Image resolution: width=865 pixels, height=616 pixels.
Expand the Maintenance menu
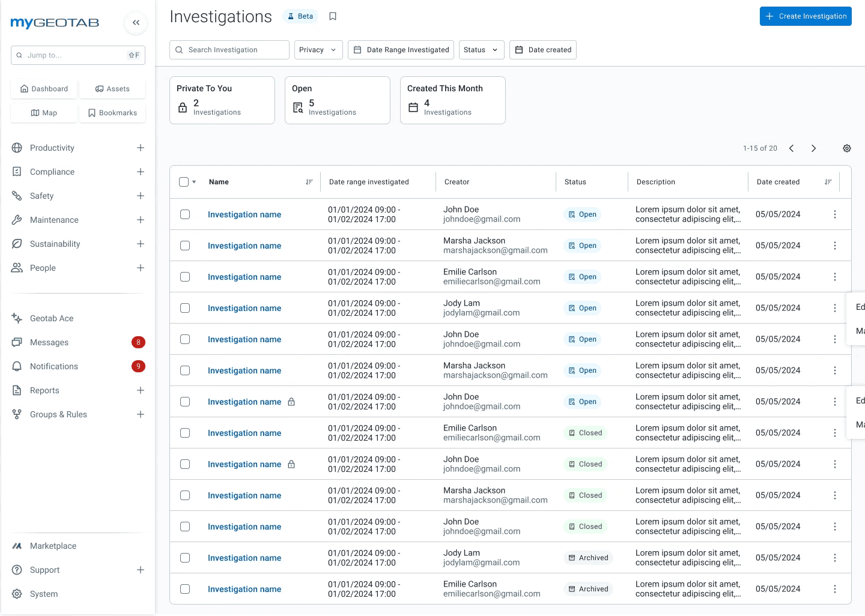tap(140, 220)
